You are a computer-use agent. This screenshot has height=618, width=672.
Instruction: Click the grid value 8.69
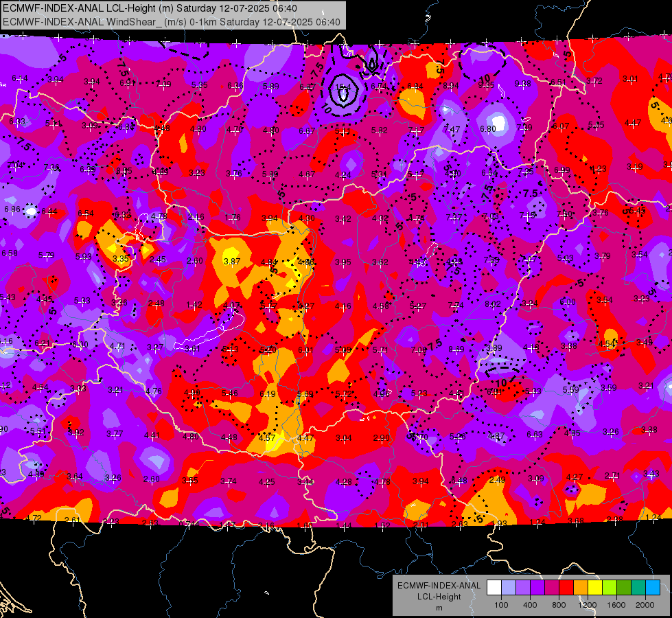456,350
